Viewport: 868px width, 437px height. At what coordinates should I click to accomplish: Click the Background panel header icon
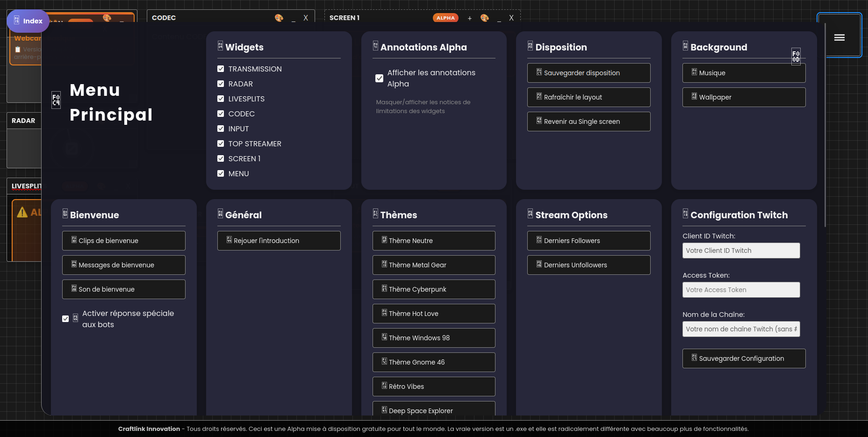pyautogui.click(x=685, y=45)
